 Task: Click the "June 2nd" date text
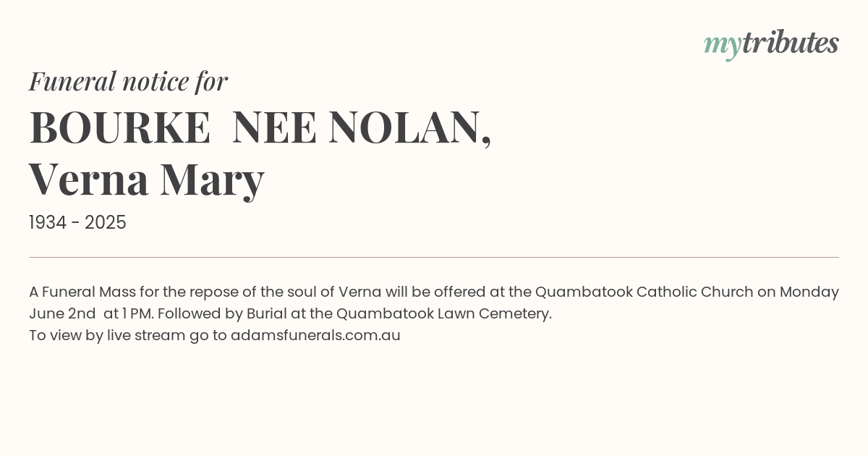tap(62, 313)
